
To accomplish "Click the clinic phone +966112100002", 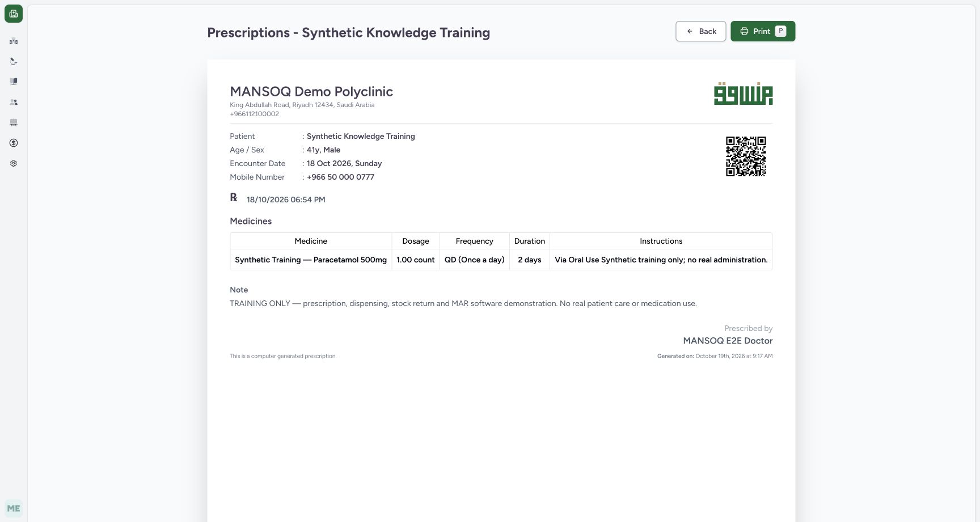I will tap(254, 114).
